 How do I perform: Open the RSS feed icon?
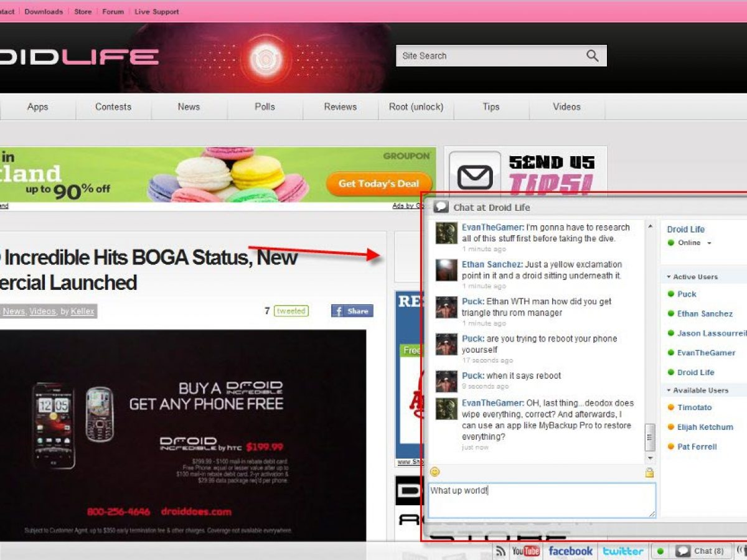[x=501, y=551]
